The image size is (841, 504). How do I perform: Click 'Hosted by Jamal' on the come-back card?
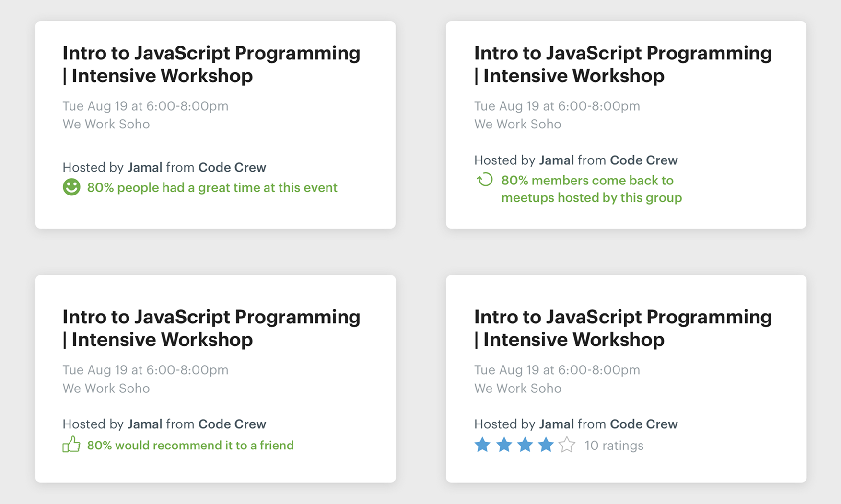click(x=524, y=160)
